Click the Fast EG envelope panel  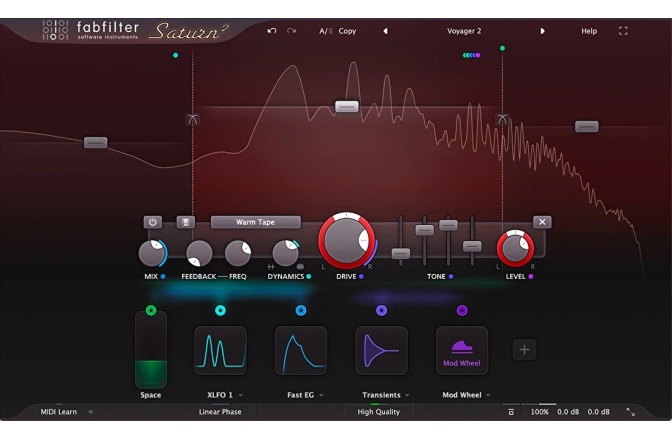point(301,350)
